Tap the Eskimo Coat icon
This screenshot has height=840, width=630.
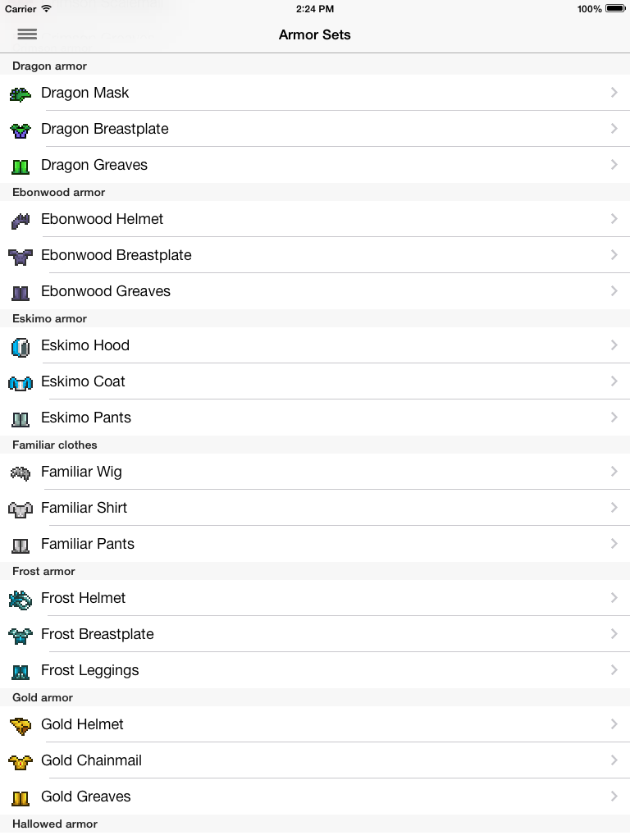click(x=21, y=382)
